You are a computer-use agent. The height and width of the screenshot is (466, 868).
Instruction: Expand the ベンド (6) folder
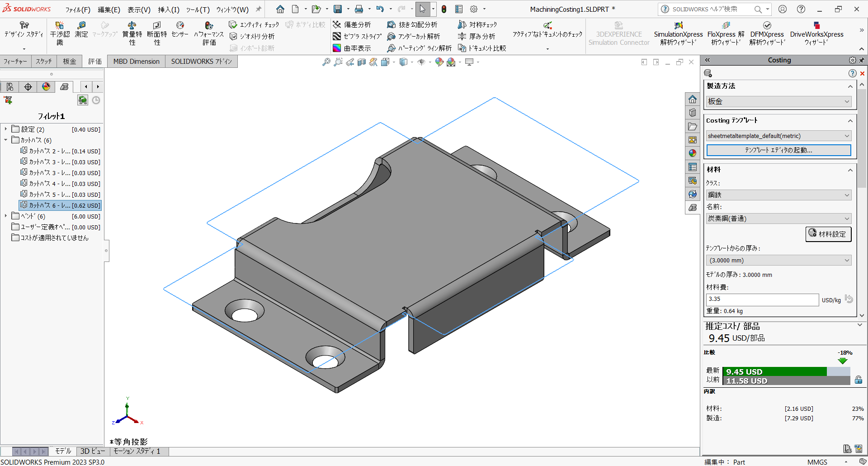6,216
